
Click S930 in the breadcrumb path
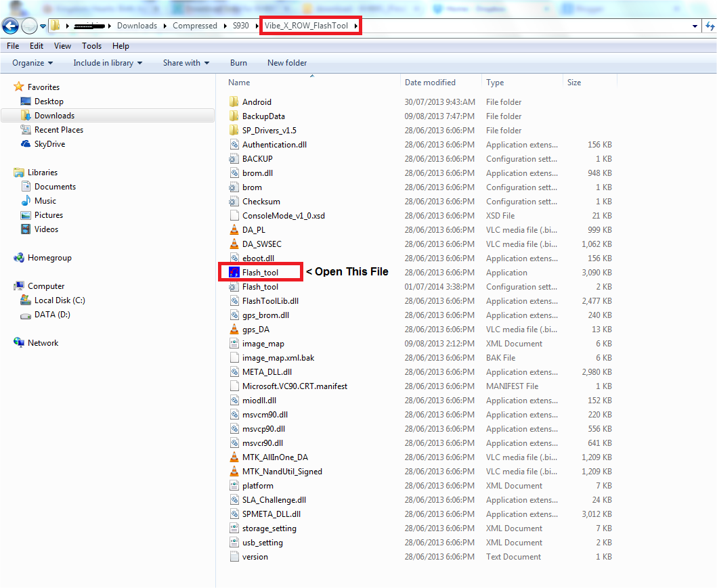[240, 26]
